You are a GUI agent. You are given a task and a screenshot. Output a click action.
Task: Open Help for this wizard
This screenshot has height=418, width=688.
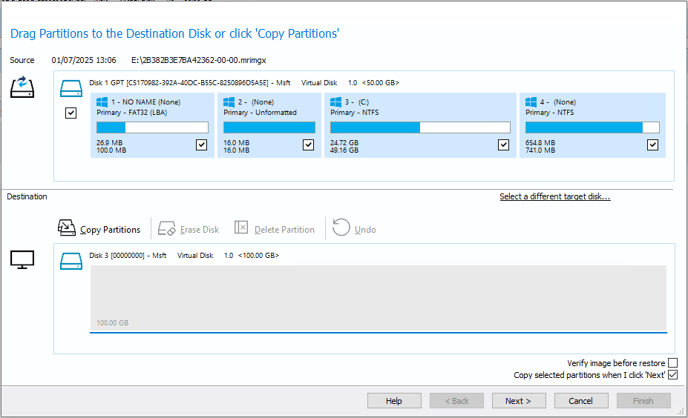coord(394,401)
